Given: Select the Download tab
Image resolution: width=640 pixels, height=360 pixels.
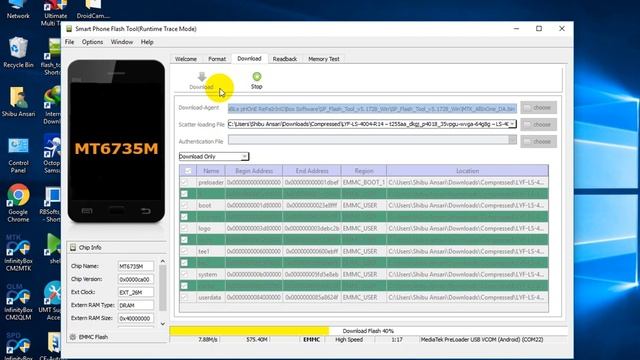Looking at the screenshot, I should pyautogui.click(x=249, y=58).
